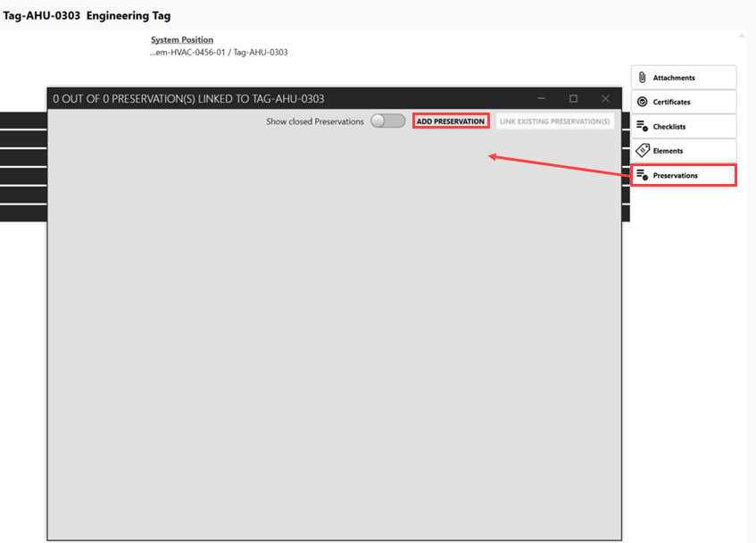Click the System Position link
This screenshot has height=543, width=756.
182,39
